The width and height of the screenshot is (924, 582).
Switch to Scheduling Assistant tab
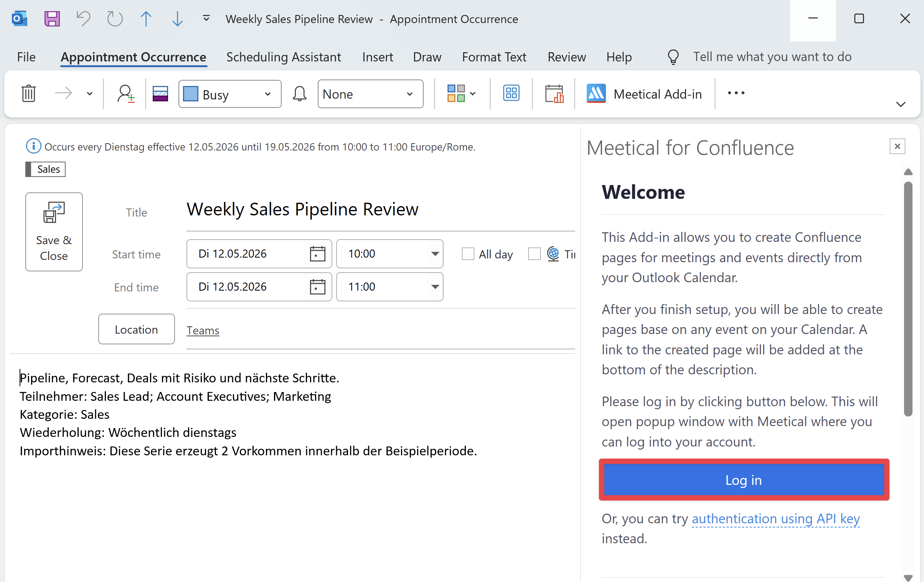tap(284, 57)
